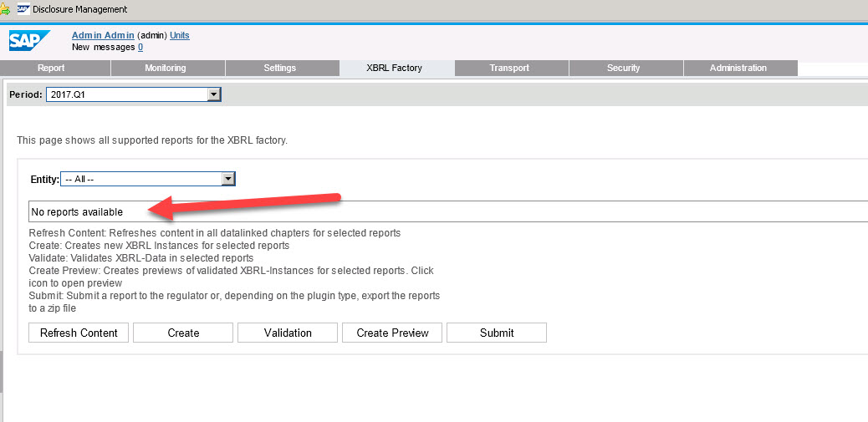Open the new messages count link
Image resolution: width=868 pixels, height=422 pixels.
coord(140,48)
